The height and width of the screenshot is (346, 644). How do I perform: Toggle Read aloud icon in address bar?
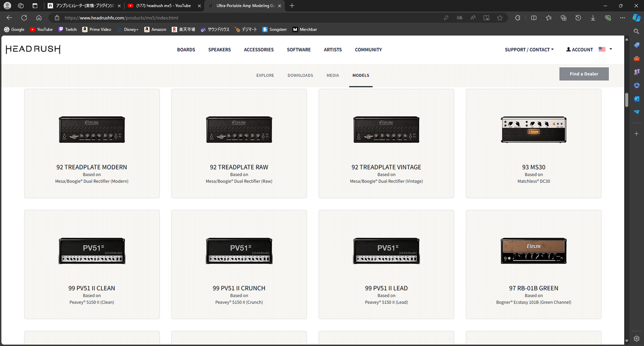(473, 17)
